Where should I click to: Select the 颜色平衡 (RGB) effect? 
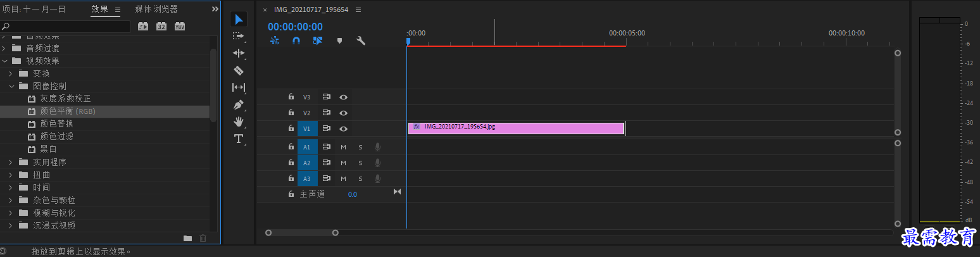click(x=68, y=111)
